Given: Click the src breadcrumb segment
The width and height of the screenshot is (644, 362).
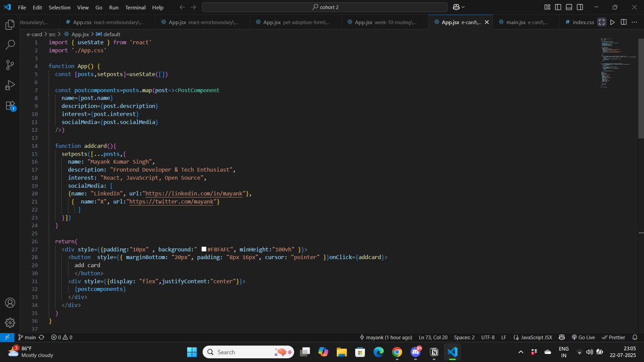Looking at the screenshot, I should coord(52,34).
